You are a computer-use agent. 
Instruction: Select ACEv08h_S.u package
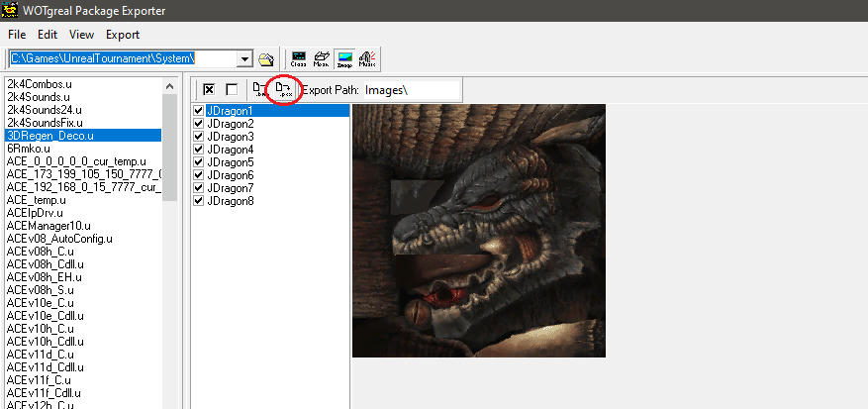point(41,290)
